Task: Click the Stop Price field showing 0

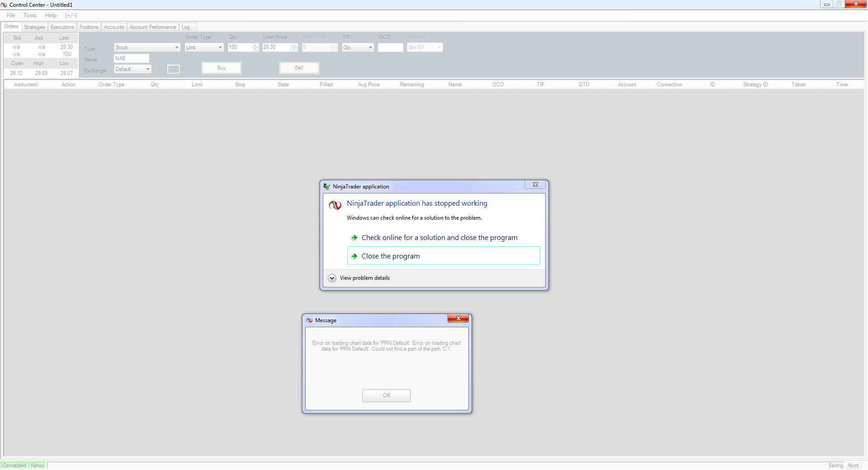Action: [x=316, y=47]
